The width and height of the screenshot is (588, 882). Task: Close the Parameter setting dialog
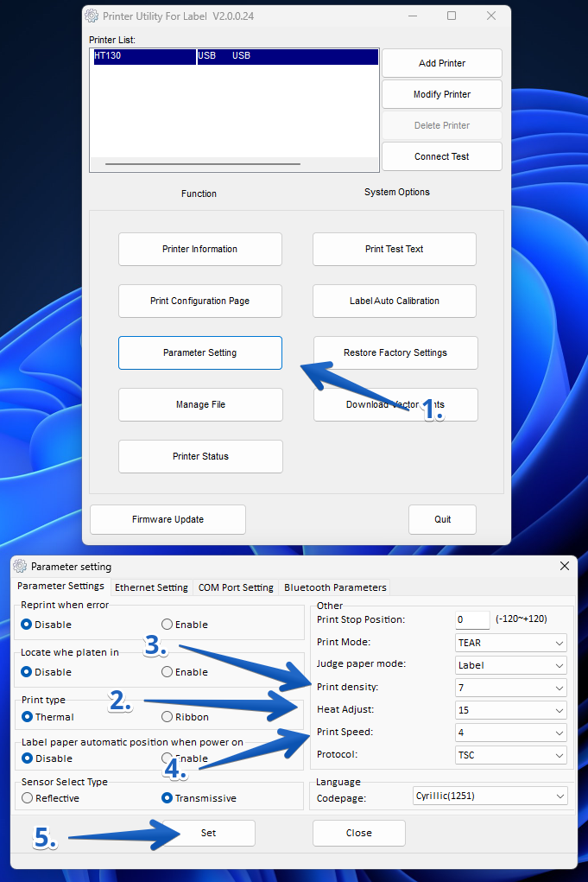pyautogui.click(x=565, y=566)
